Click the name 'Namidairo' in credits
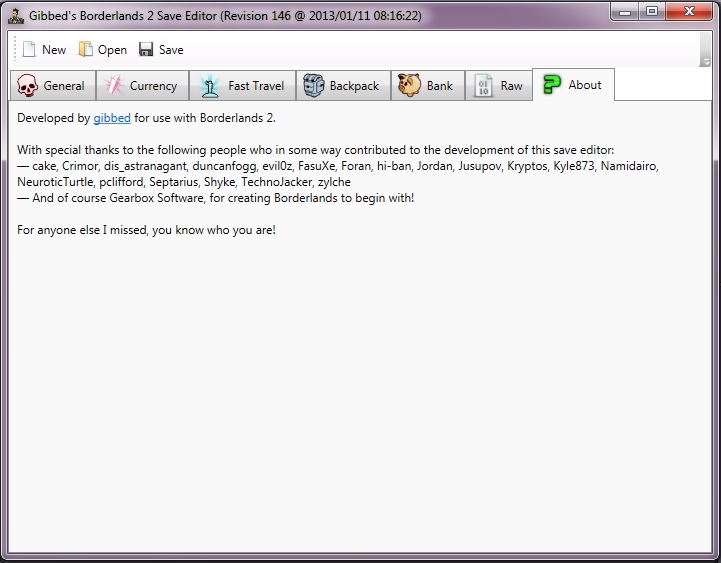This screenshot has width=721, height=563. (x=629, y=166)
